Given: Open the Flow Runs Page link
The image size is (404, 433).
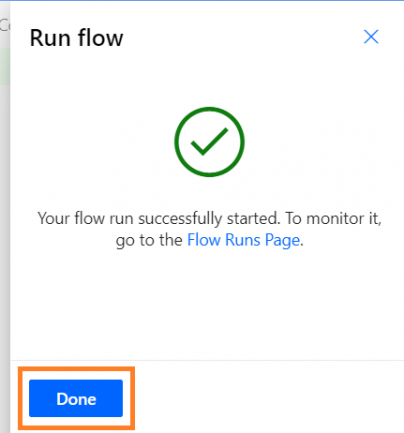Looking at the screenshot, I should pos(243,240).
